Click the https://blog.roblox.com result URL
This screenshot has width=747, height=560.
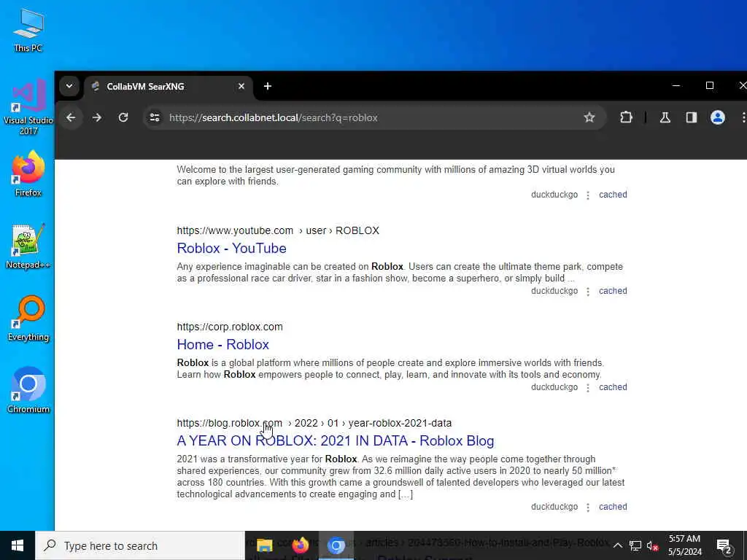pos(314,423)
